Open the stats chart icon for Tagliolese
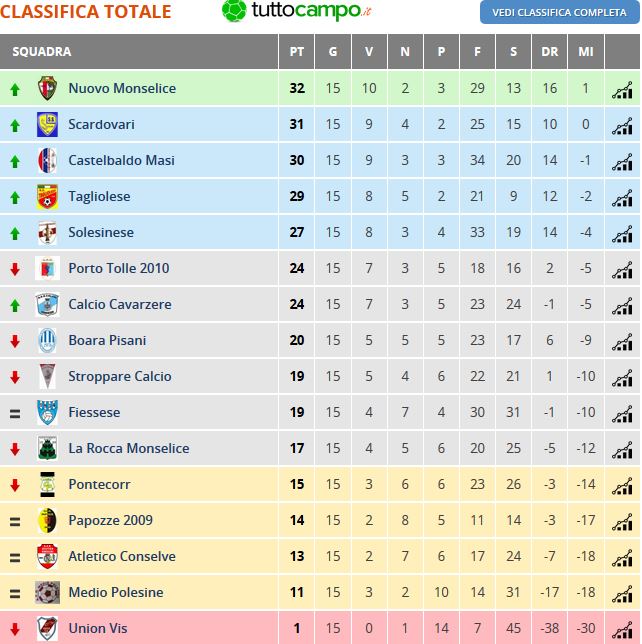Screen dimensions: 642x644 pos(622,198)
